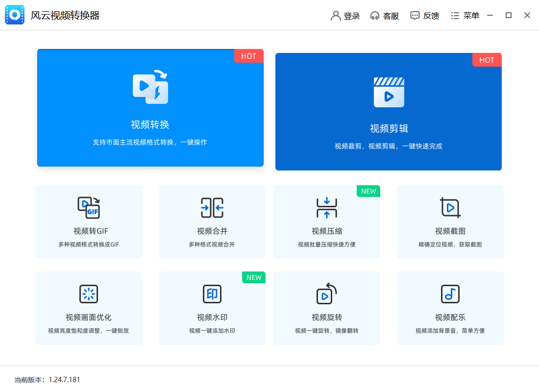Launch the 视频旋转 (Video Rotate) feature
The image size is (539, 392).
tap(326, 308)
